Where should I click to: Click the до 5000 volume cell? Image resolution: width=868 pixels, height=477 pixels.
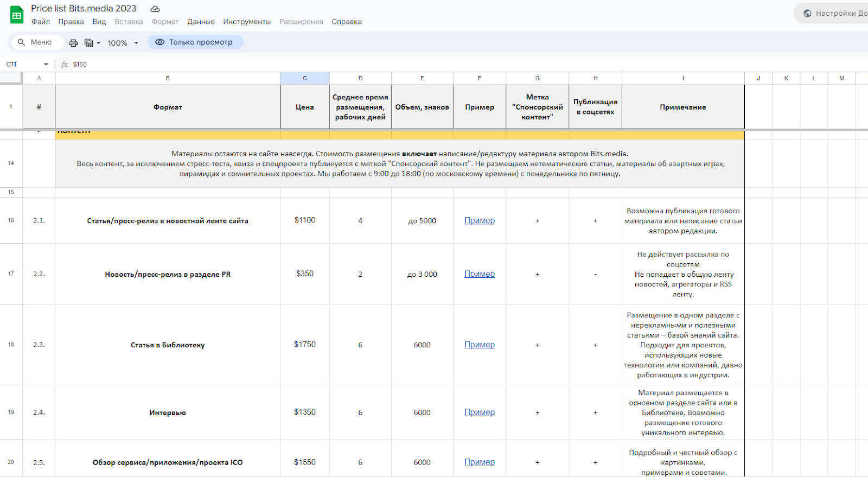[x=422, y=220]
